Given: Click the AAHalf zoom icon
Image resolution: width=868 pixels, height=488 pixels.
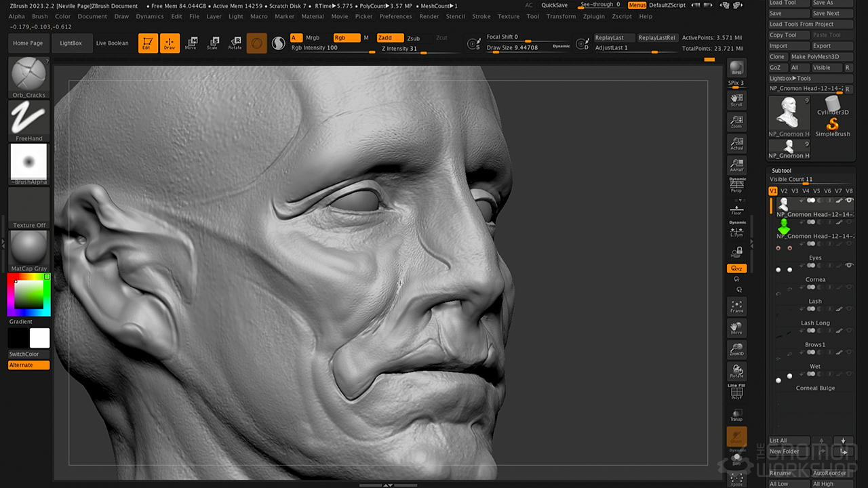Looking at the screenshot, I should [736, 165].
